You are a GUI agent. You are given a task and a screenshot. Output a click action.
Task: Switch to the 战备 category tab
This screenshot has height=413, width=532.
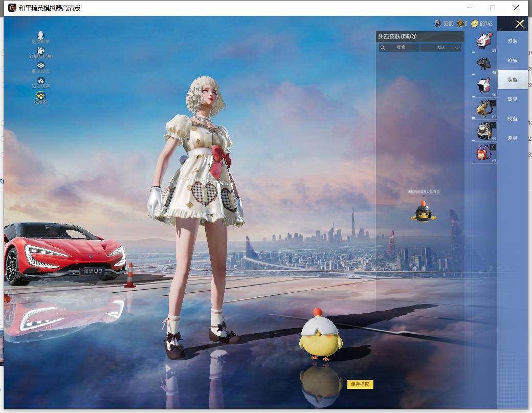(x=513, y=118)
